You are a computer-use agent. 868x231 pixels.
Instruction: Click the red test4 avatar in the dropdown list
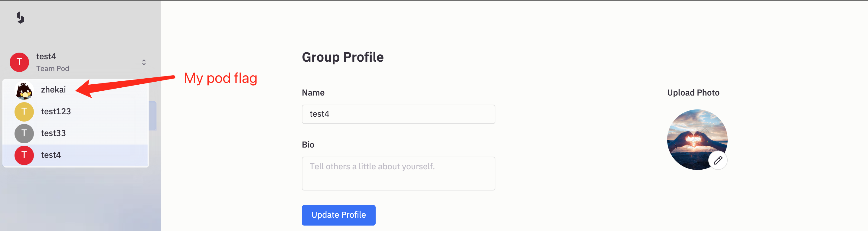tap(24, 155)
